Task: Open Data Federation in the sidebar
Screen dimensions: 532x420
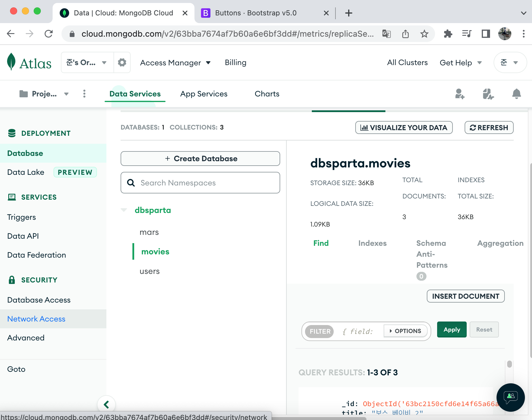Action: point(37,255)
